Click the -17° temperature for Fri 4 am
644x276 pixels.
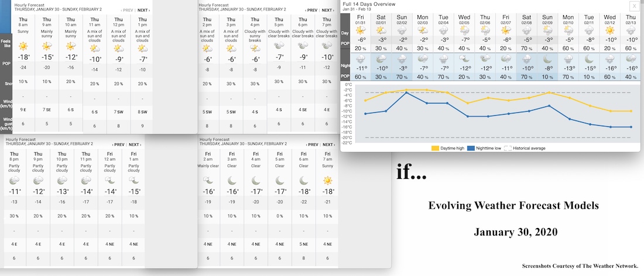tap(256, 191)
